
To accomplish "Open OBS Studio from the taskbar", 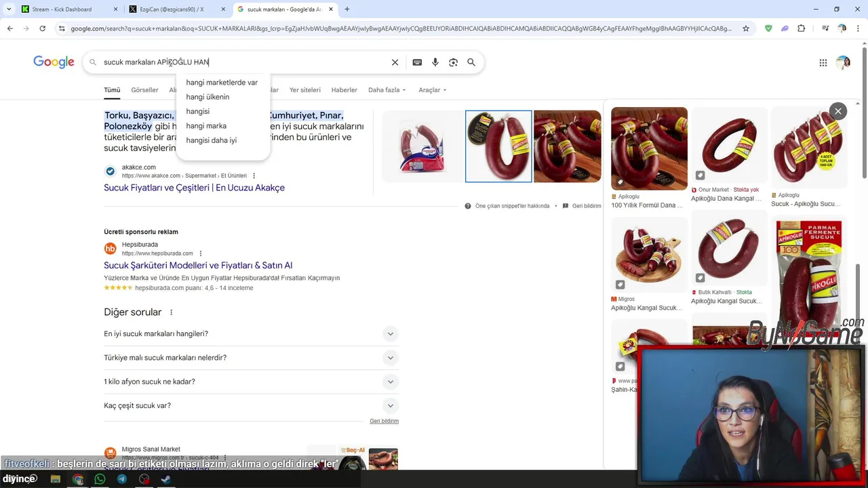I will pyautogui.click(x=144, y=479).
